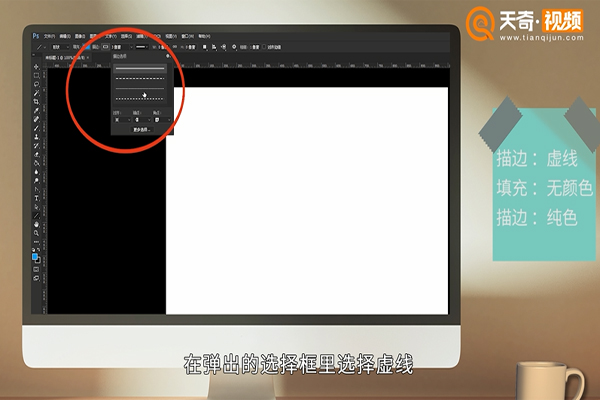
Task: Choose the dashed line stroke preset
Action: 140,78
